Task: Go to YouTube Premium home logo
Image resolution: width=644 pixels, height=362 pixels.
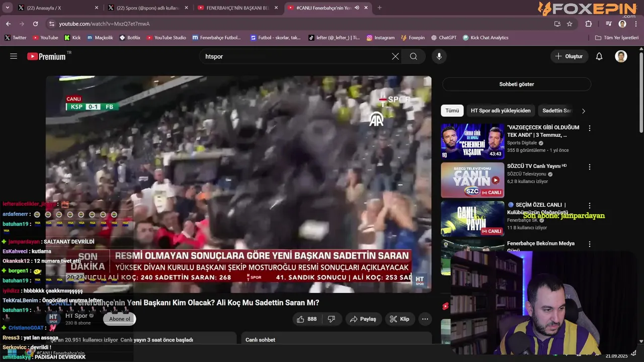Action: click(46, 56)
